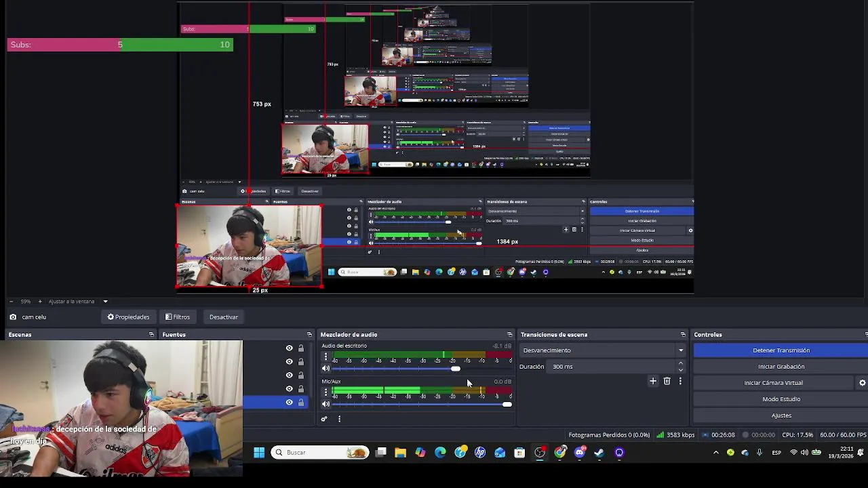Click the 59% zoom level text
The image size is (868, 488).
[x=26, y=301]
